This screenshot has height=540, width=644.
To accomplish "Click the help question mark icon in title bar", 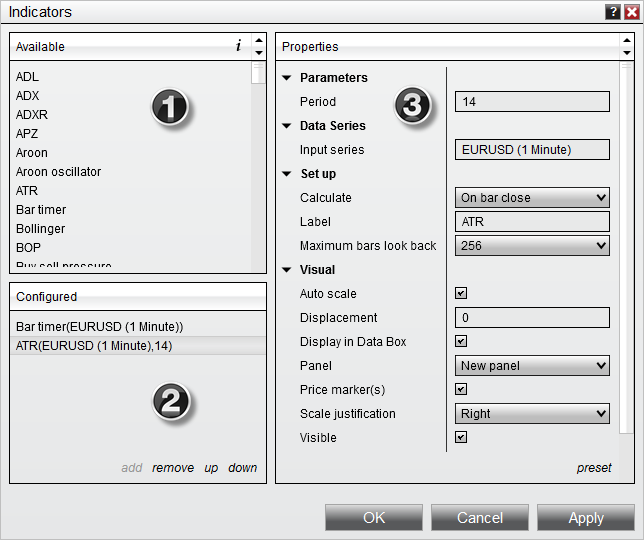I will tap(612, 12).
